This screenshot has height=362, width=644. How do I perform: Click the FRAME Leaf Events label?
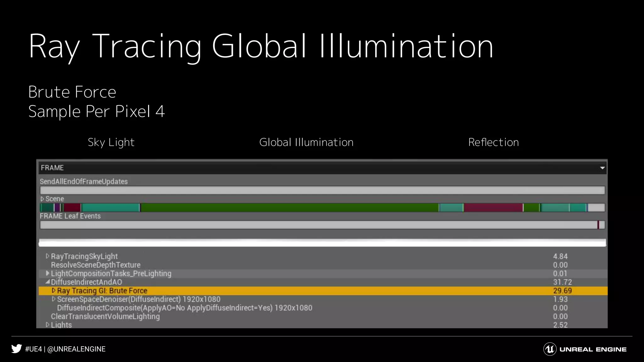(x=70, y=216)
